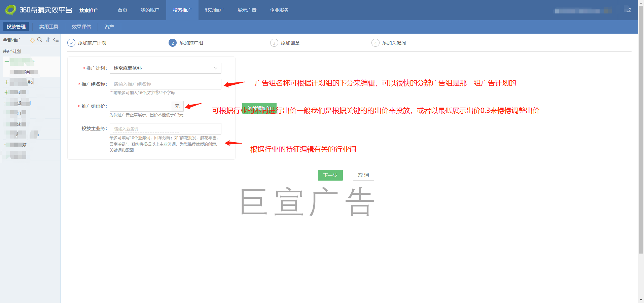
Task: Click step 3 添加创意 circle
Action: [x=274, y=43]
